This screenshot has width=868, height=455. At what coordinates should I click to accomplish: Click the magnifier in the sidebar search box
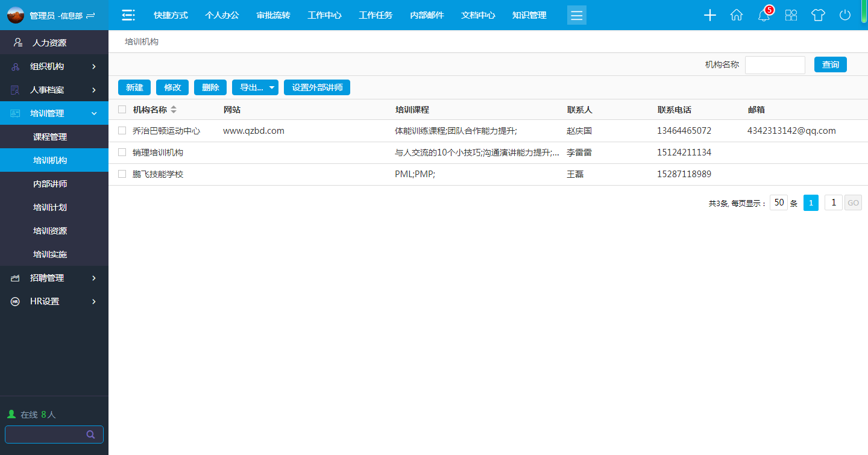click(x=91, y=435)
